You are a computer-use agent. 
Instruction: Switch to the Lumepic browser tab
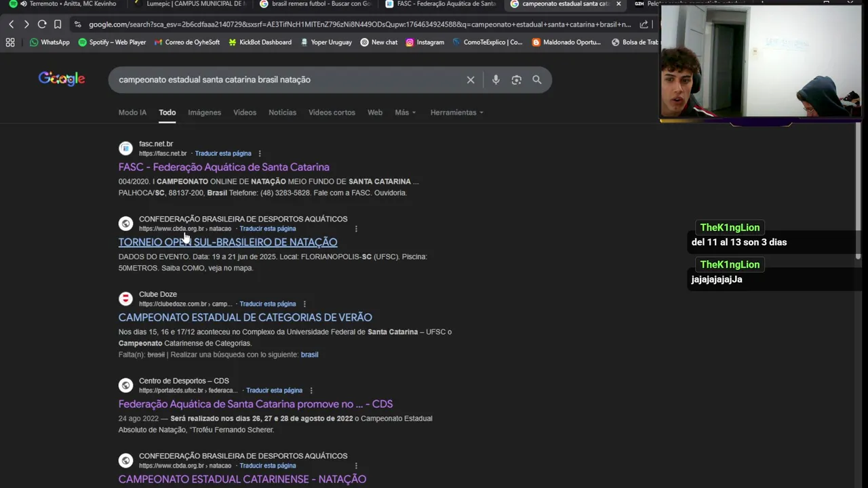[191, 4]
